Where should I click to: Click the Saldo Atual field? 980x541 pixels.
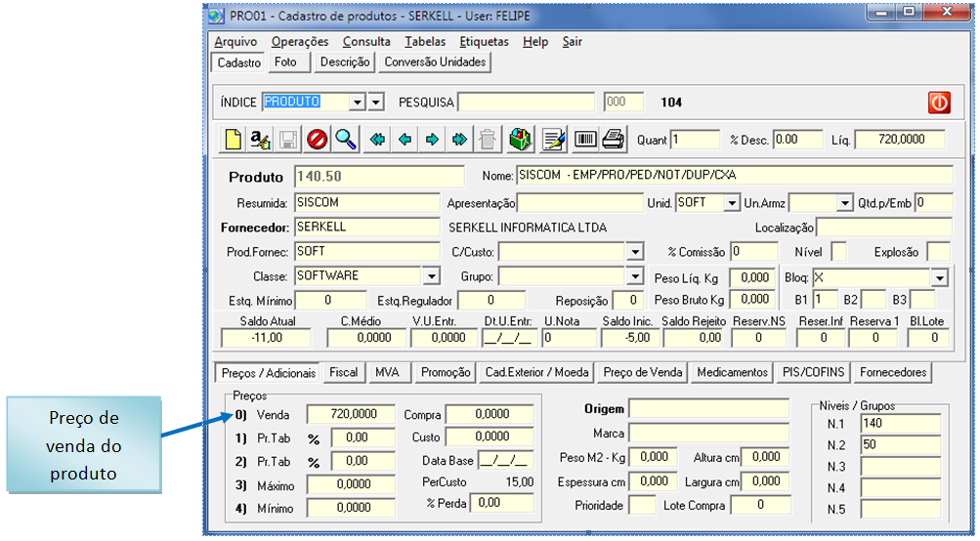(x=266, y=338)
